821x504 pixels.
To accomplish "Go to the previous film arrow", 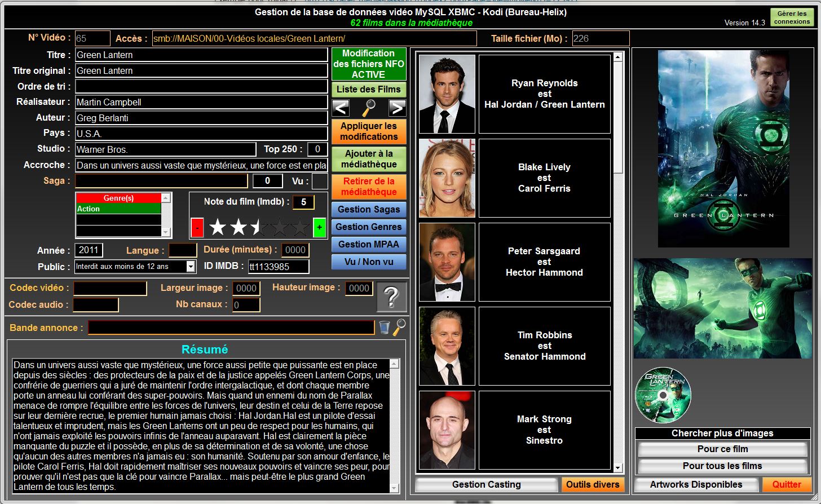I will point(341,108).
